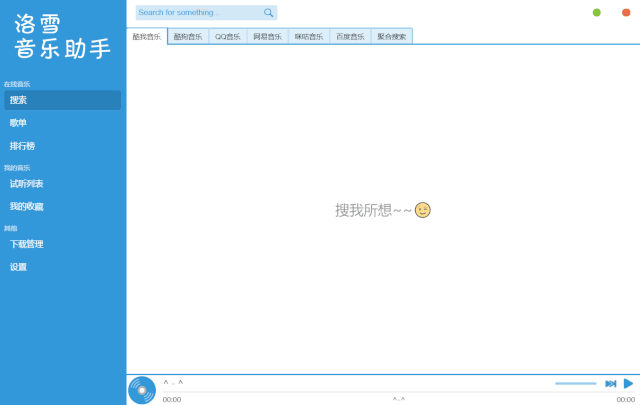Open 设置 settings page
640x405 pixels.
point(19,267)
